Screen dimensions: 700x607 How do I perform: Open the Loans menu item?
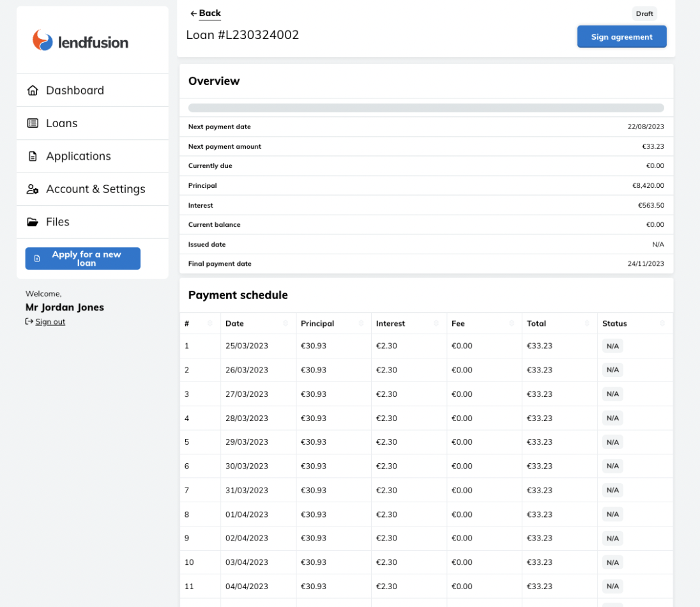(x=62, y=123)
